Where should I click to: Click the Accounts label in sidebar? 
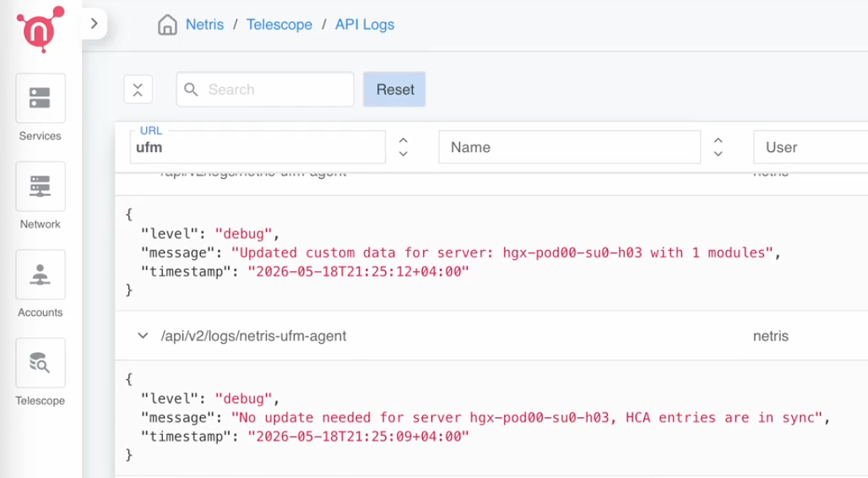(x=40, y=312)
